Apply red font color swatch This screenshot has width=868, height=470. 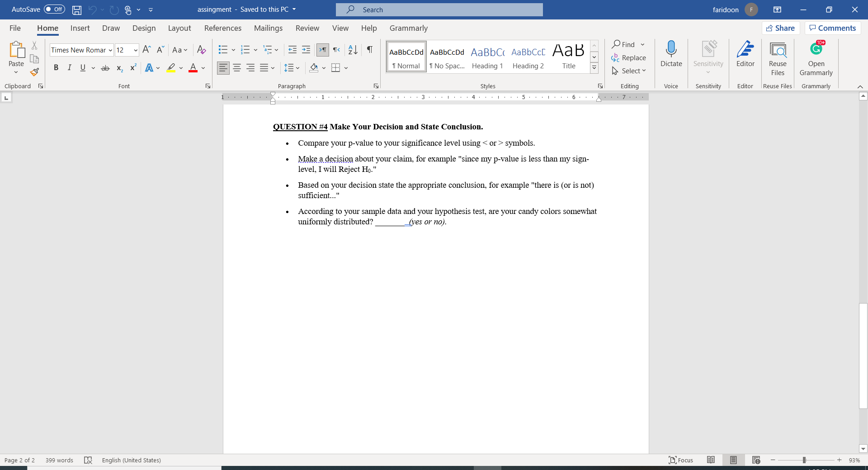[193, 68]
